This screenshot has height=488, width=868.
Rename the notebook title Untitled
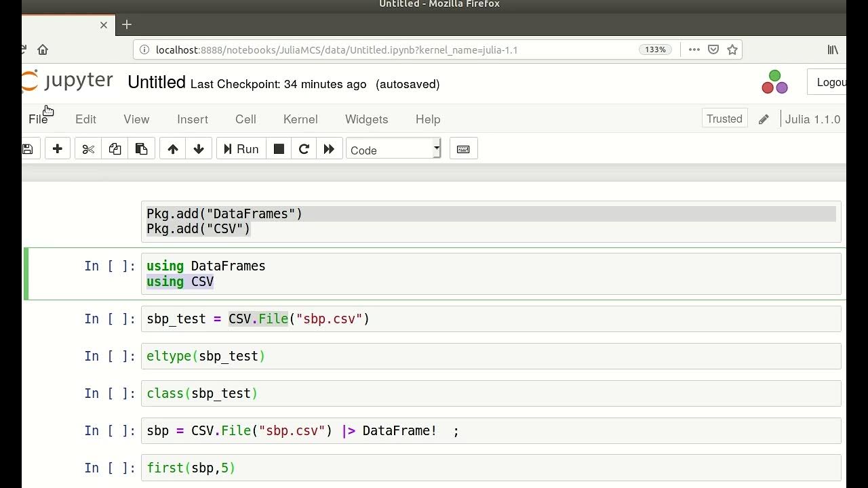coord(157,83)
